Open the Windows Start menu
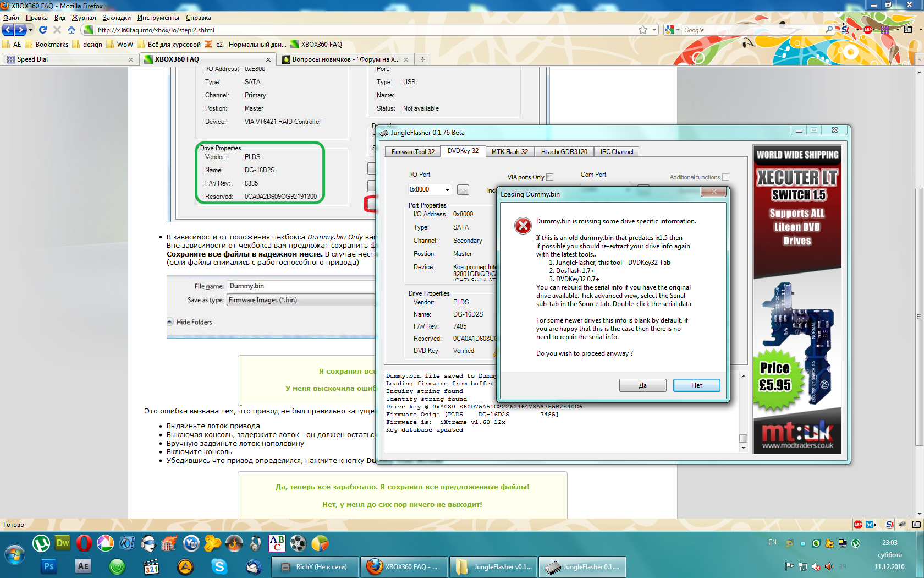Screen dimensions: 924x578 [x=14, y=554]
